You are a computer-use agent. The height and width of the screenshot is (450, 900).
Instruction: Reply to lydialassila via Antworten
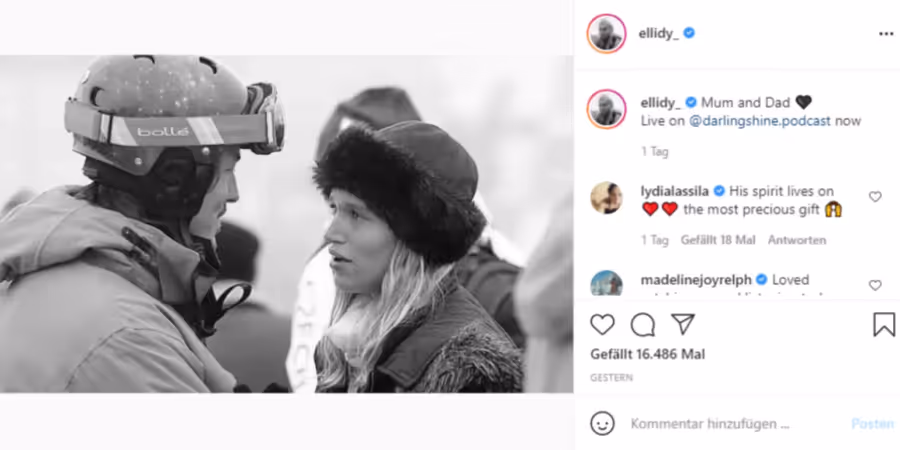pyautogui.click(x=797, y=240)
